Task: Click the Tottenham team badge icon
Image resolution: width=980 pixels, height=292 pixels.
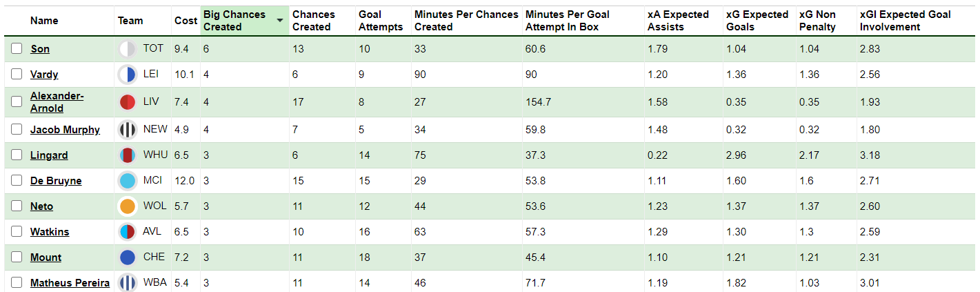Action: tap(128, 49)
